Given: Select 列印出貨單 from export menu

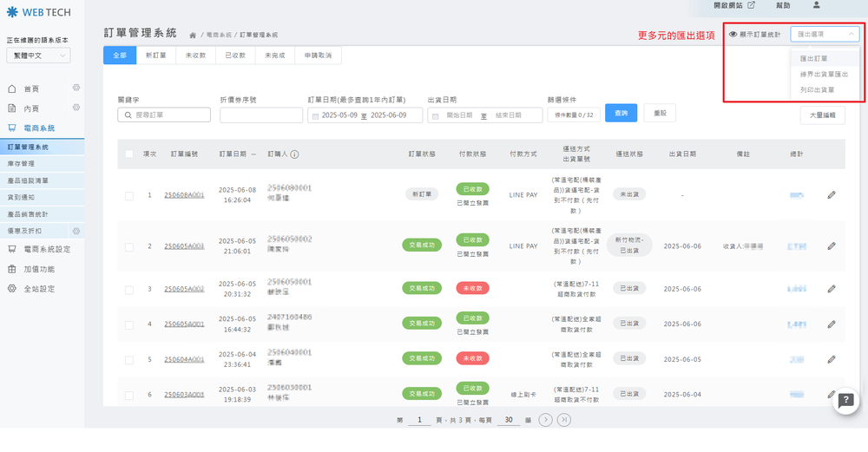Looking at the screenshot, I should (x=825, y=89).
